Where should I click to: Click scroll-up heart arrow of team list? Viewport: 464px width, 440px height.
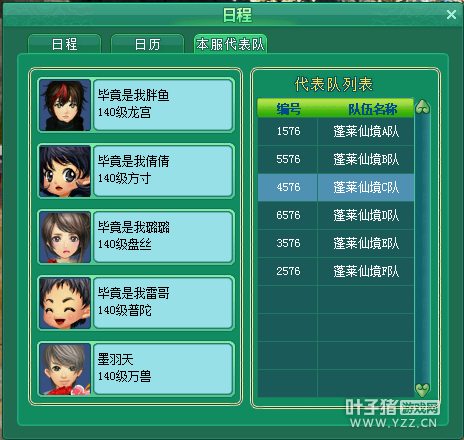tap(422, 107)
